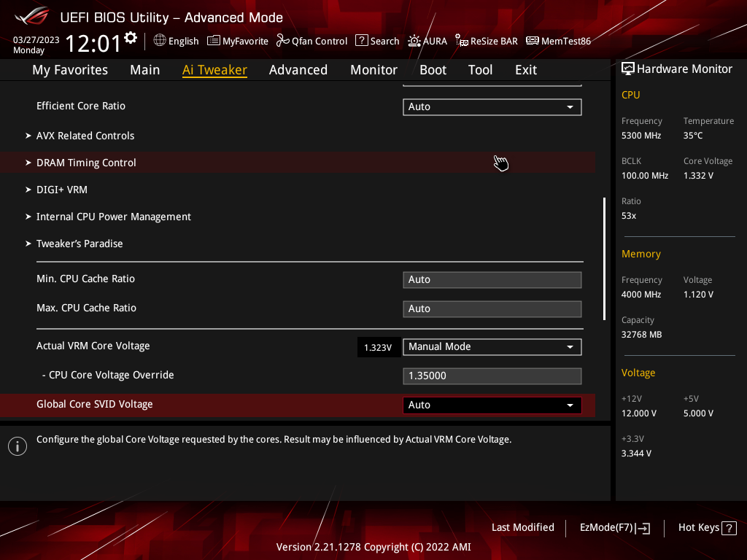Select the Ai Tweaker tab
This screenshot has height=560, width=747.
tap(214, 70)
